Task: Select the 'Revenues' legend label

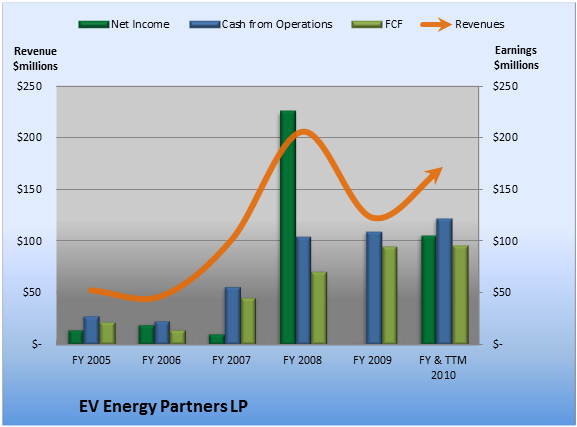Action: point(479,24)
